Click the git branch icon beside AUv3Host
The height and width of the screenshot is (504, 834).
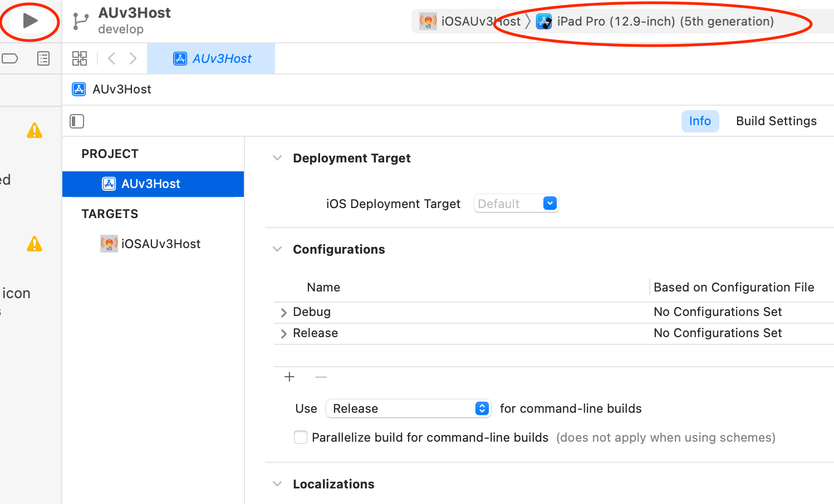[81, 21]
